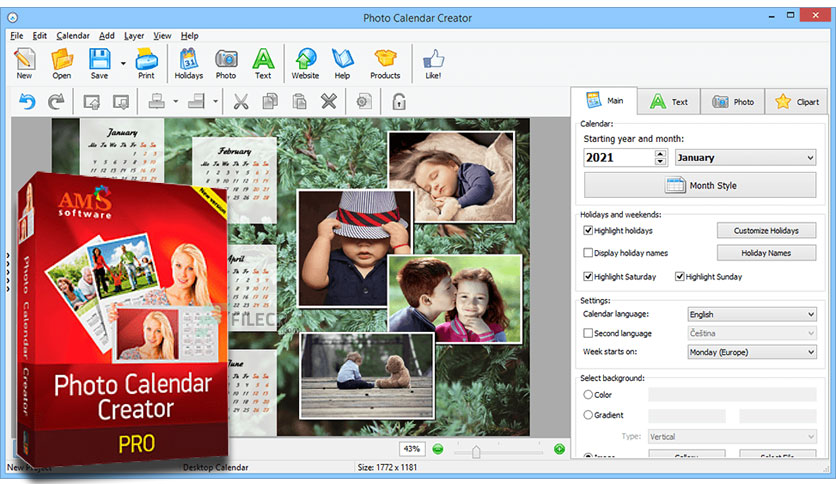
Task: Click the Month Style button
Action: click(x=700, y=185)
